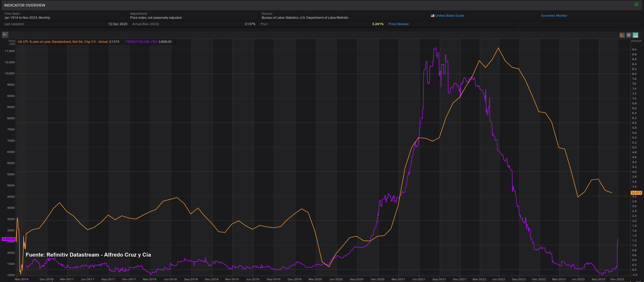644x282 pixels.
Task: Click 'Price index, not seasonally adjusted' text
Action: 156,18
